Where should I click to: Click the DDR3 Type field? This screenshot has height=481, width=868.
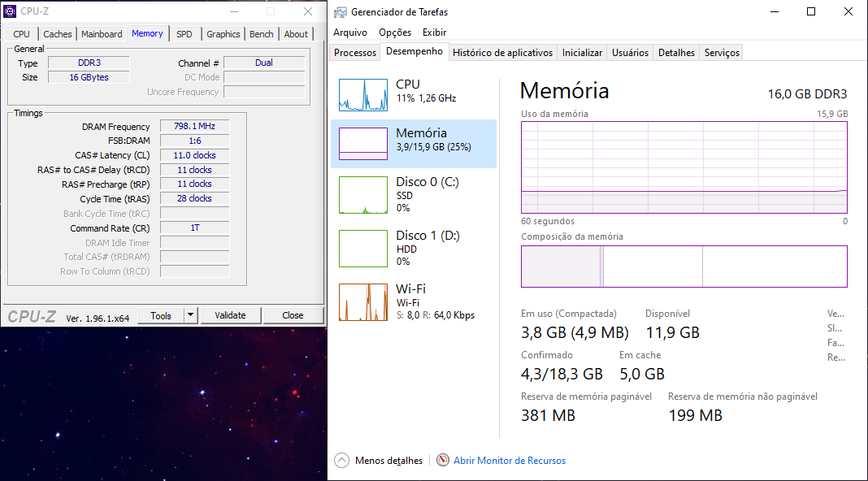[x=89, y=63]
